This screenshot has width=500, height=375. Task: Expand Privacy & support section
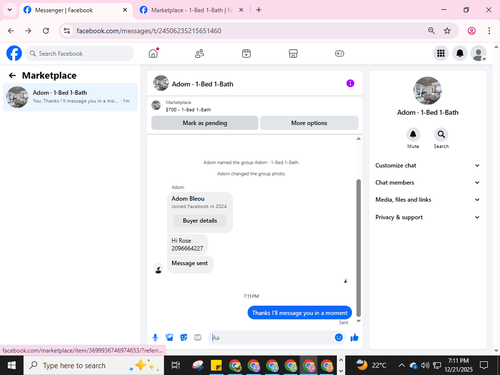pos(428,217)
